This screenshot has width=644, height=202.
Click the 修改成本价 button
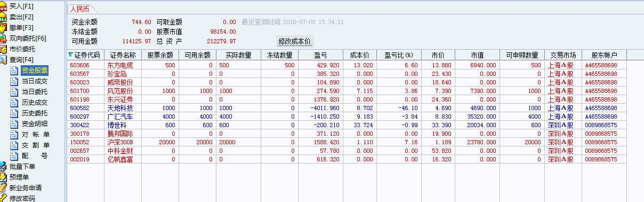[x=295, y=41]
